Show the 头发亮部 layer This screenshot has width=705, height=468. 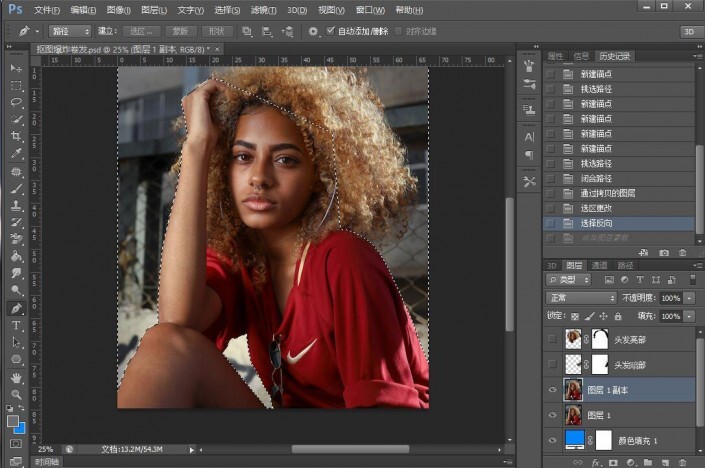pos(553,340)
